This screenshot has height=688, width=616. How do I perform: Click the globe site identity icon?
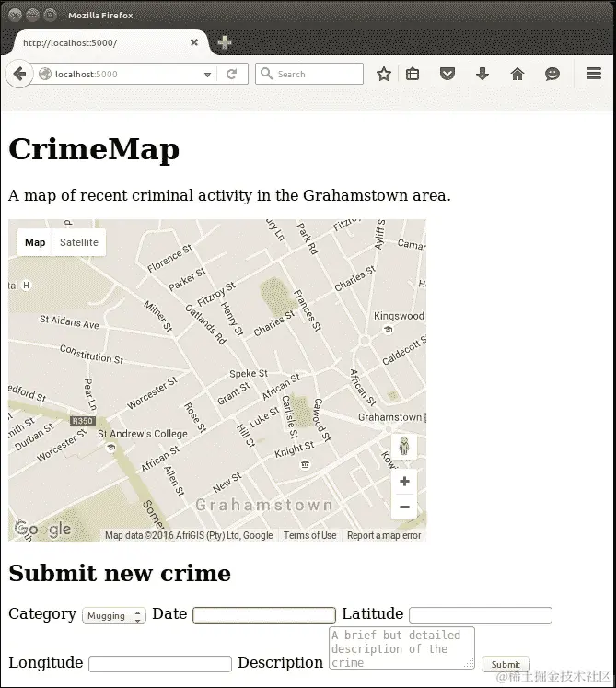pyautogui.click(x=45, y=74)
